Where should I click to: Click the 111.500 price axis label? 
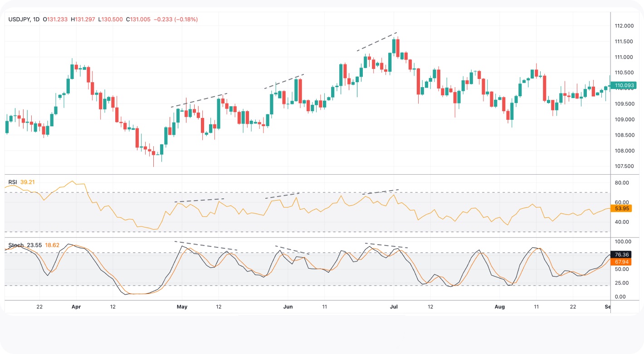tap(624, 42)
